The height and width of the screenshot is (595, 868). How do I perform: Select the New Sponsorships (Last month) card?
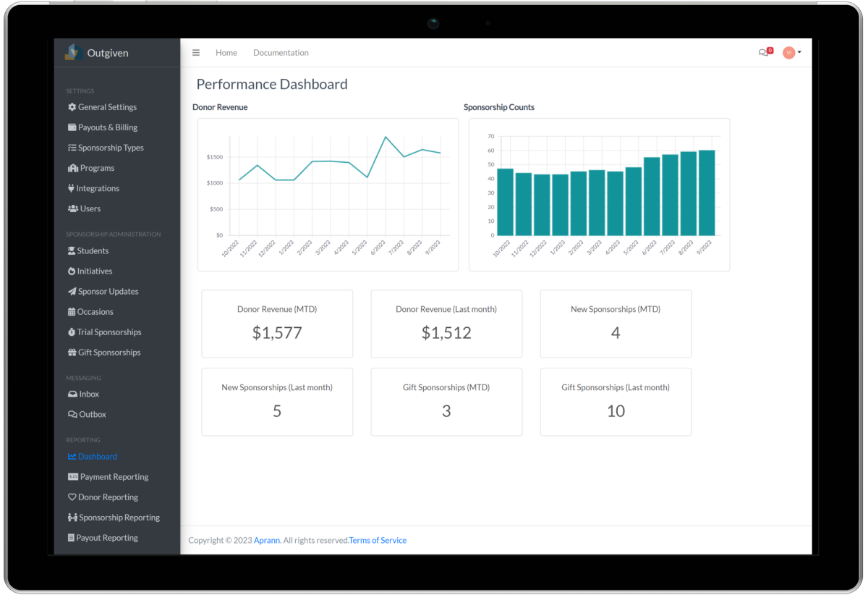[x=277, y=402]
